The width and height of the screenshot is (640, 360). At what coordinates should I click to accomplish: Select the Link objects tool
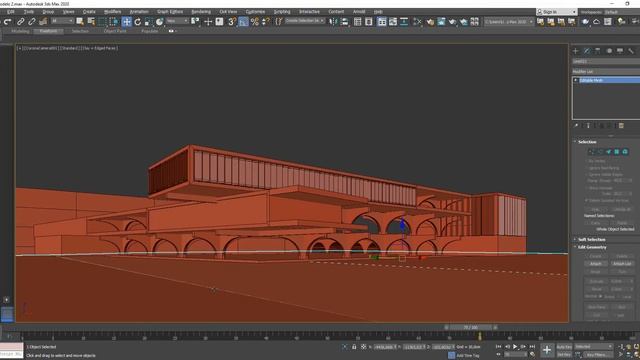(x=20, y=22)
